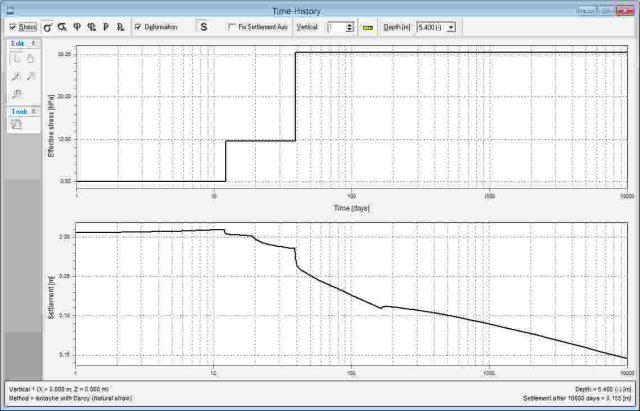Click the P pressure icon in toolbar
The image size is (640, 411).
pos(105,27)
